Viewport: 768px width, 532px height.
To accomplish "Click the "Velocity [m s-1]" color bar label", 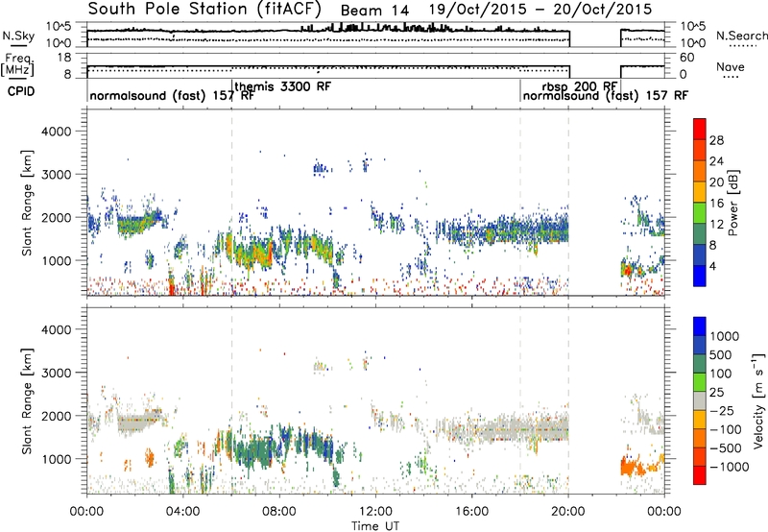I will coord(759,400).
